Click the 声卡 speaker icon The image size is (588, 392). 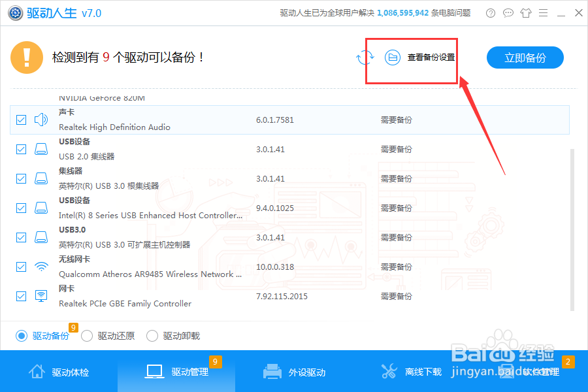click(x=41, y=120)
